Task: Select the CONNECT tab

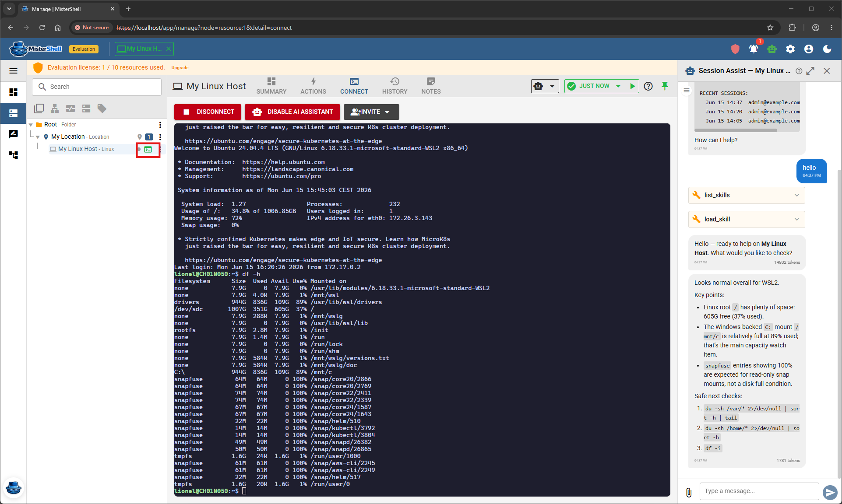Action: click(x=354, y=86)
